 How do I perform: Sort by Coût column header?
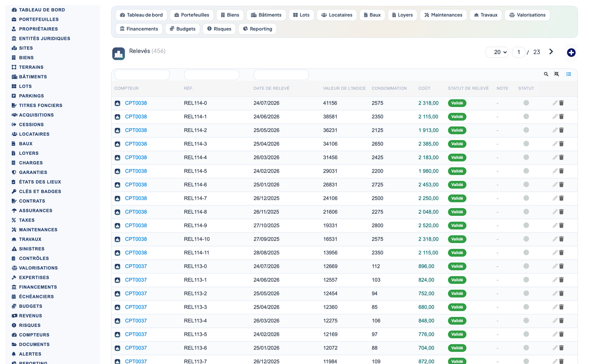(x=424, y=88)
